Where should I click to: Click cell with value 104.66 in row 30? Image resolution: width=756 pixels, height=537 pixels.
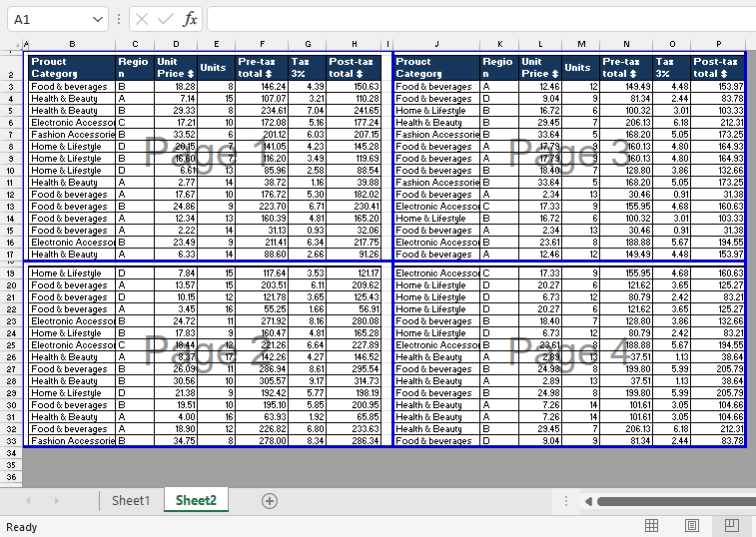coord(718,405)
